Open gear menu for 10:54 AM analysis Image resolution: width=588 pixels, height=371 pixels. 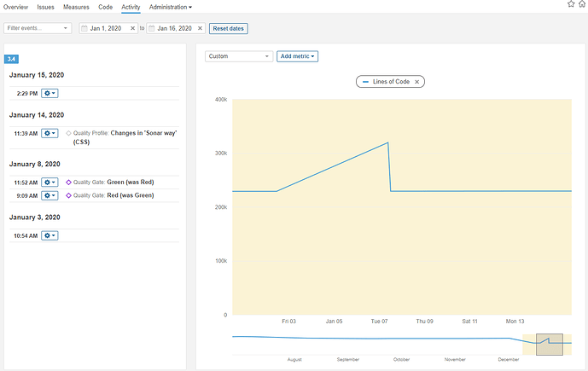pyautogui.click(x=49, y=235)
